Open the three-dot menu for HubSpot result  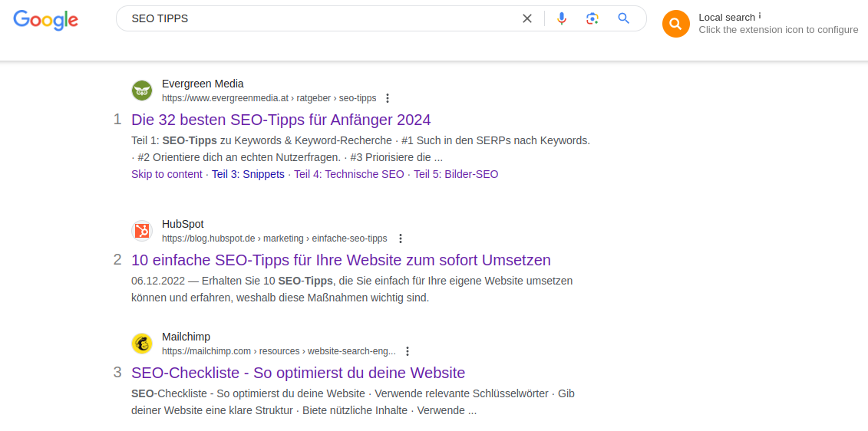click(401, 239)
